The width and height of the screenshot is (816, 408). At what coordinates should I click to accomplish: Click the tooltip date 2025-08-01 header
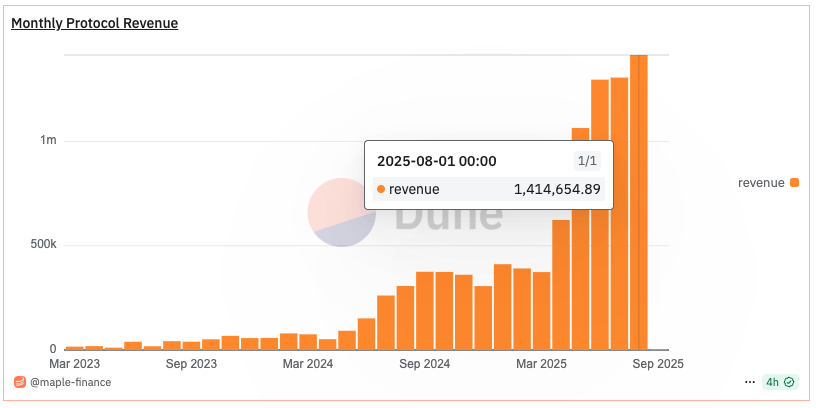click(x=437, y=161)
